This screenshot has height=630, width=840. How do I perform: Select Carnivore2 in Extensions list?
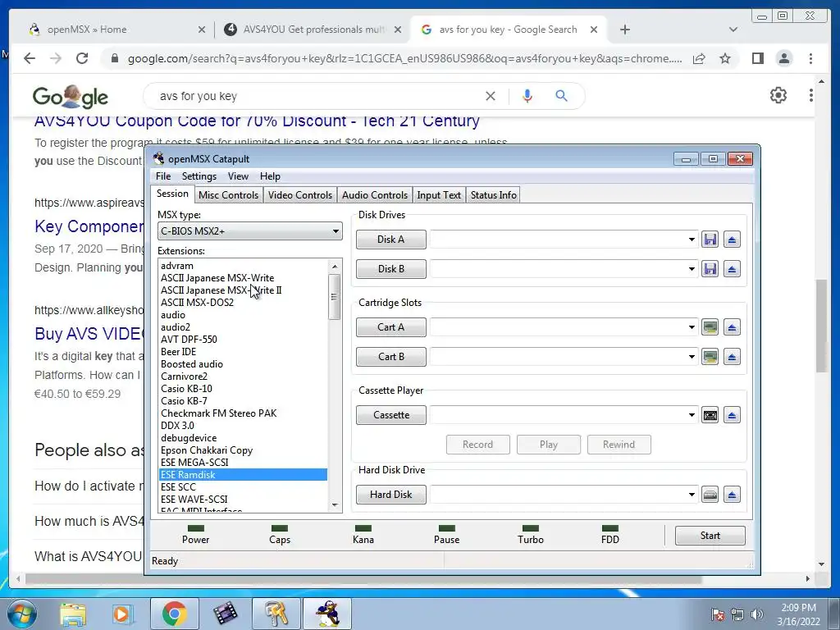[x=184, y=376]
